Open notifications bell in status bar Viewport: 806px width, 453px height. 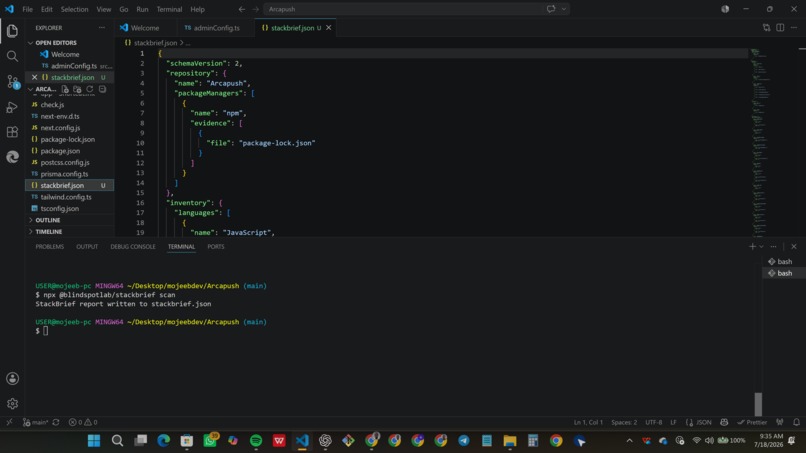(x=796, y=422)
